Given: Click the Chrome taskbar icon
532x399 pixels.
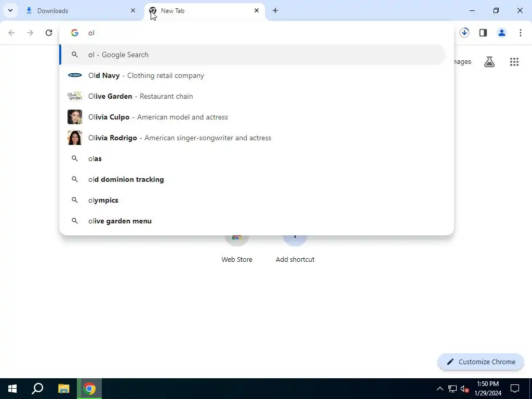Looking at the screenshot, I should (89, 389).
